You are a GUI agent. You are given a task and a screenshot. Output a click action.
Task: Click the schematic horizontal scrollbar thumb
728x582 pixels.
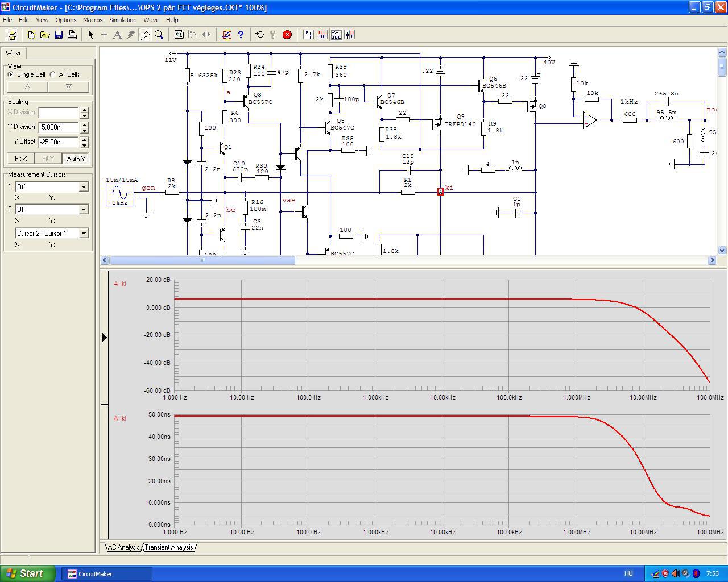[x=202, y=260]
